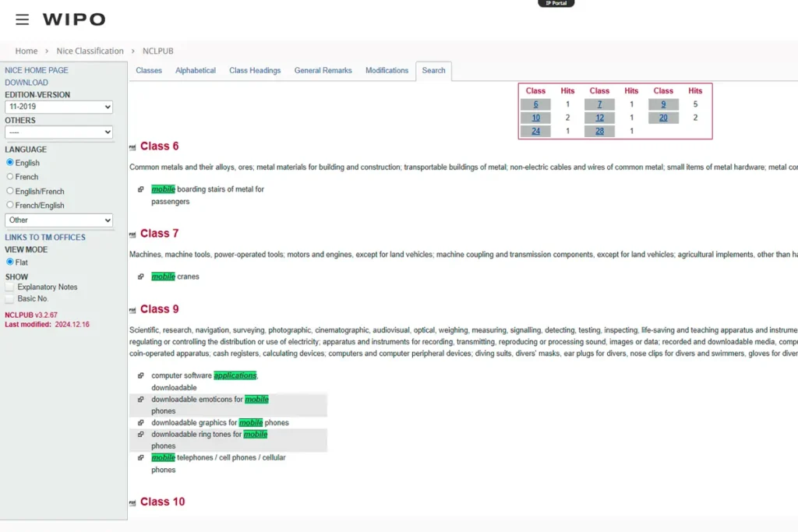Open Nice Classification breadcrumb
The height and width of the screenshot is (532, 798).
(90, 51)
